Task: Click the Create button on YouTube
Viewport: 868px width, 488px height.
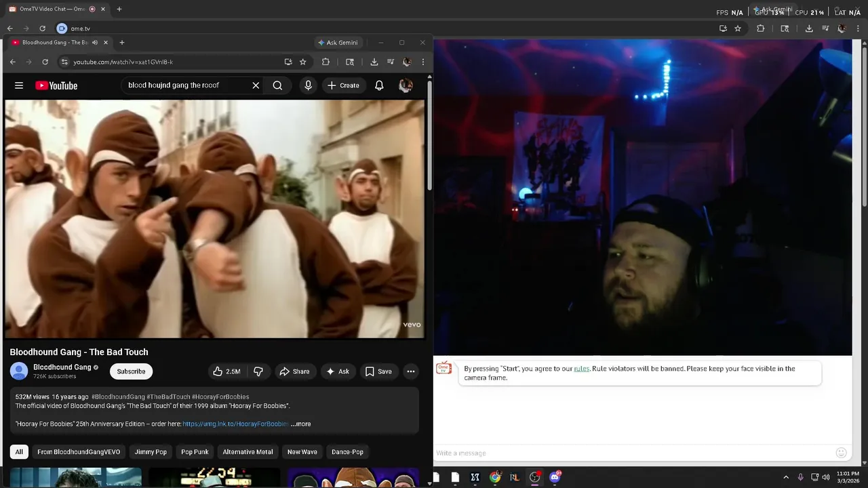Action: [x=343, y=85]
